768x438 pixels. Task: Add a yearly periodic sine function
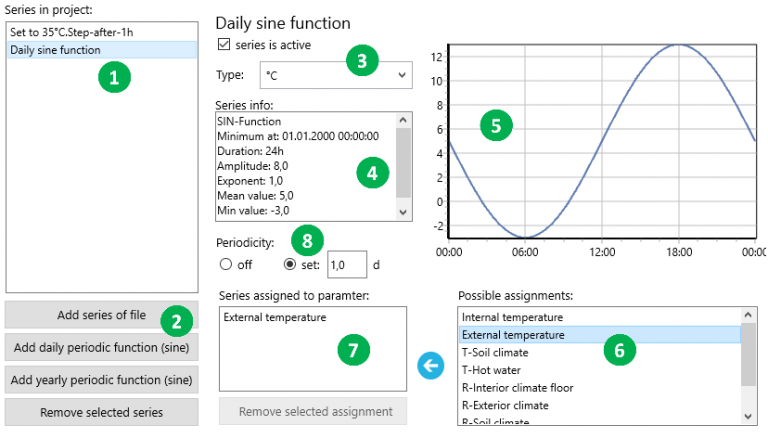[x=102, y=380]
